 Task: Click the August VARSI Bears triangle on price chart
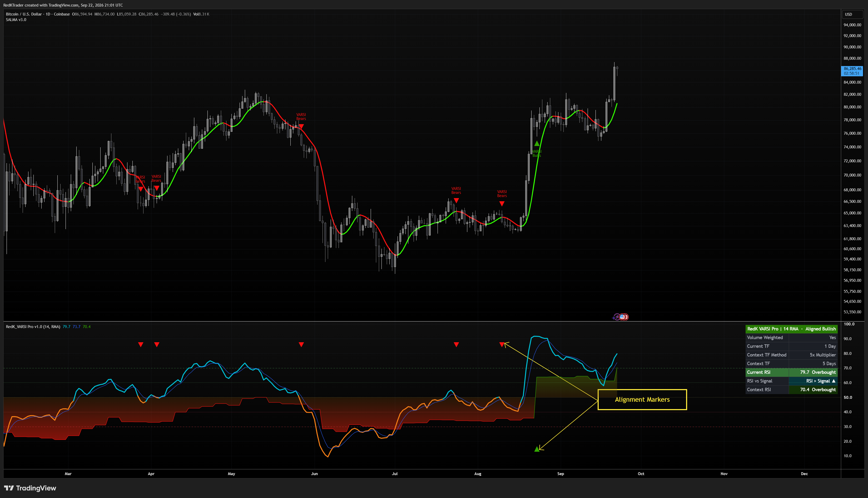pos(502,204)
